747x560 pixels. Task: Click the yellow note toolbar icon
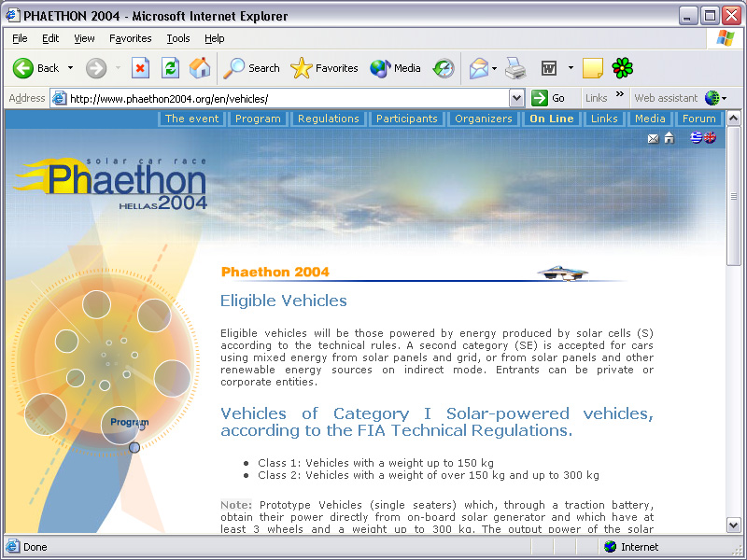(x=593, y=68)
